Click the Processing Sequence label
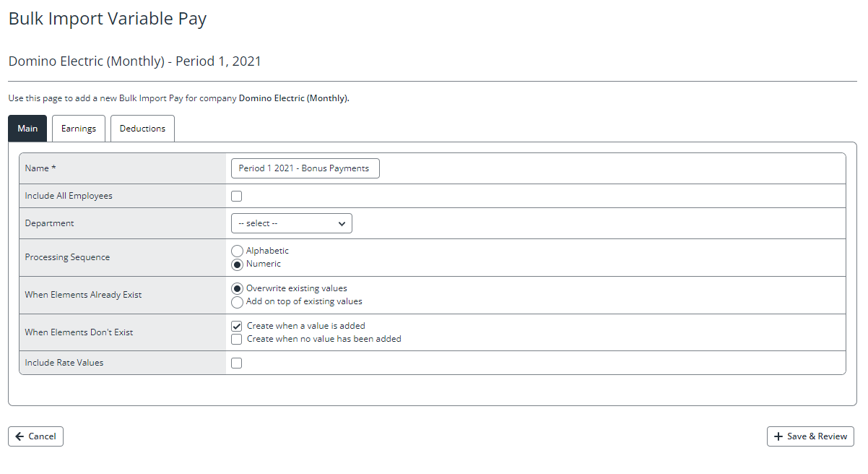The width and height of the screenshot is (868, 474). tap(67, 257)
